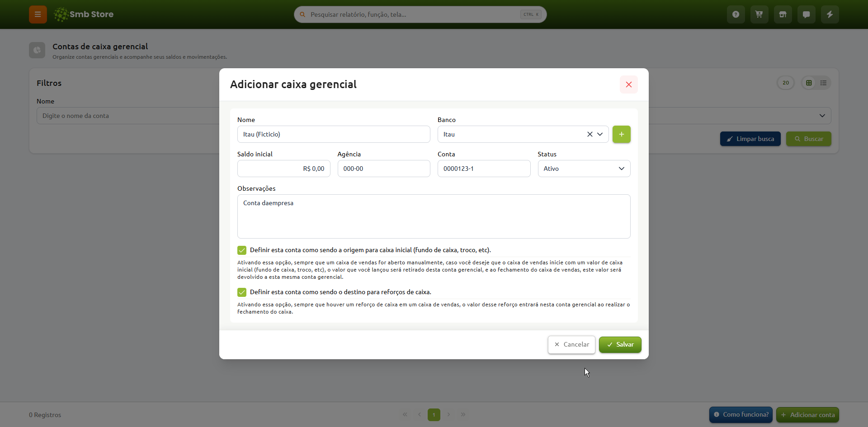The image size is (868, 427).
Task: Clear the selected Itau bank value
Action: pos(590,134)
